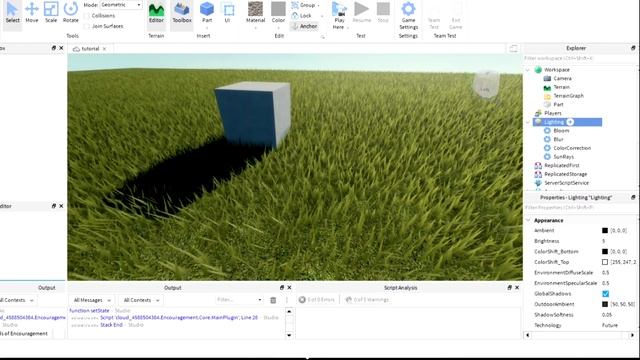Add object to Lighting with plus icon
Image resolution: width=640 pixels, height=360 pixels.
coord(570,122)
